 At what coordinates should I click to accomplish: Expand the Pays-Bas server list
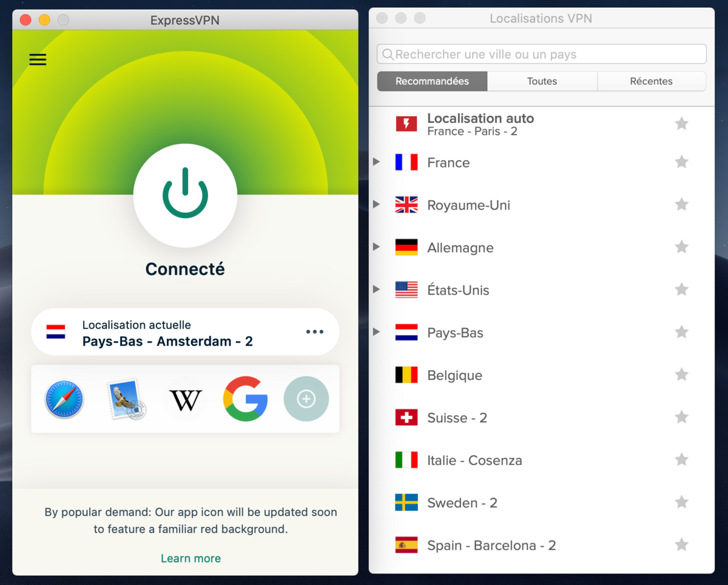click(376, 332)
